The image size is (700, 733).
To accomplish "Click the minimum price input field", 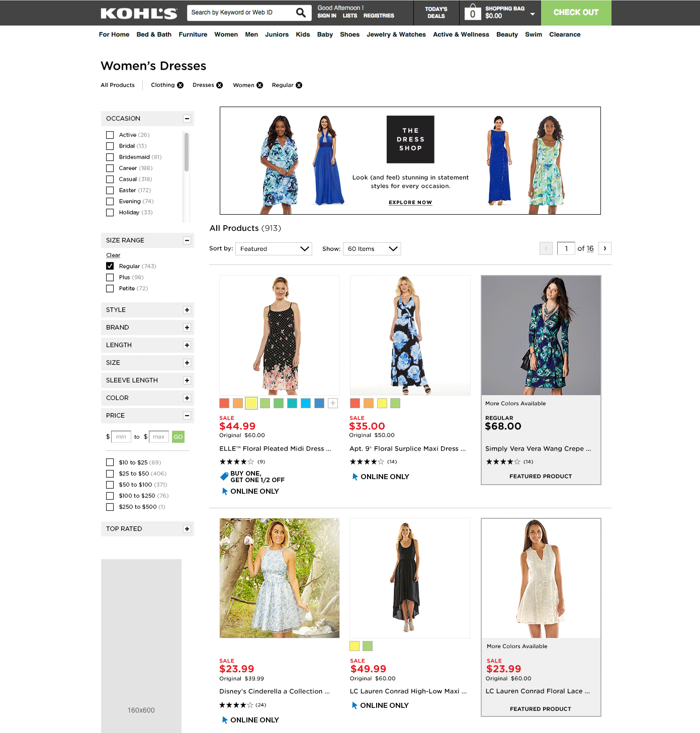I will (121, 437).
